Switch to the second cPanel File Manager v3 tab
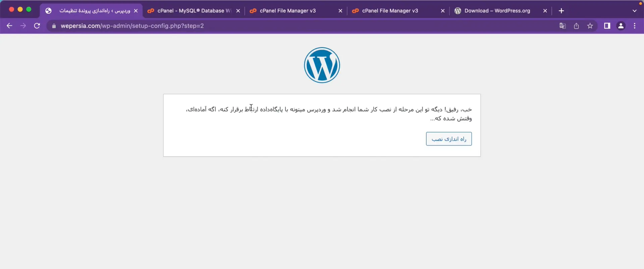Image resolution: width=644 pixels, height=269 pixels. (x=398, y=11)
